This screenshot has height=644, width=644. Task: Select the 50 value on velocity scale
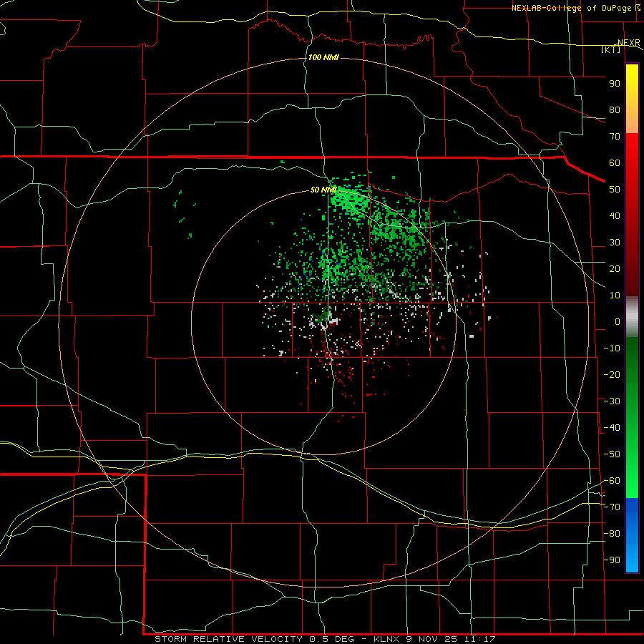pyautogui.click(x=615, y=190)
